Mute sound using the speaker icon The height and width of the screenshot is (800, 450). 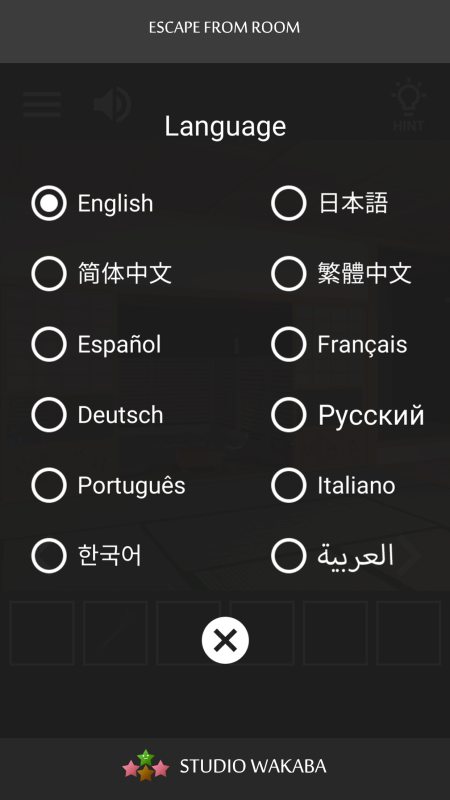pyautogui.click(x=112, y=104)
